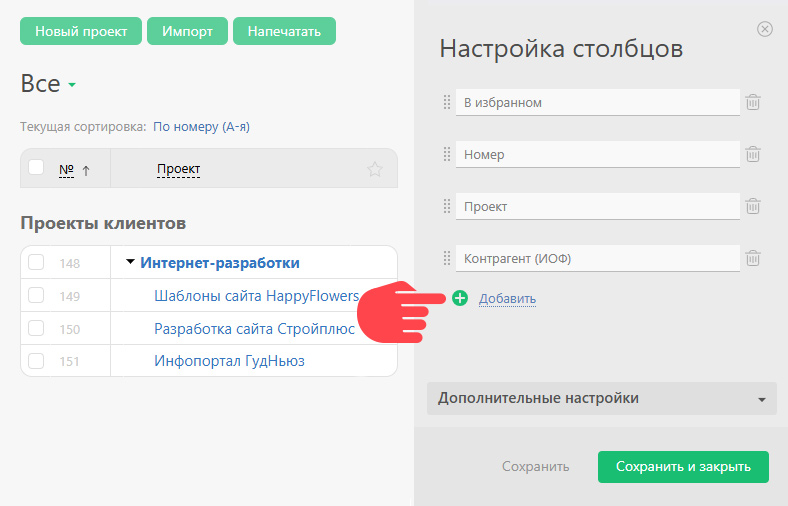Check the box for project 150
The image size is (788, 506).
coord(36,328)
